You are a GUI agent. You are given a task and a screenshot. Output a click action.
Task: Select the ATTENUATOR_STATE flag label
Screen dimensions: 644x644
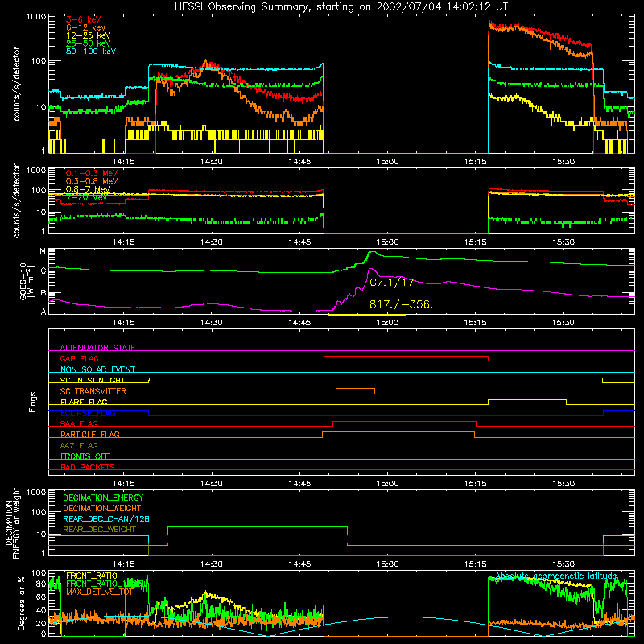[x=97, y=348]
